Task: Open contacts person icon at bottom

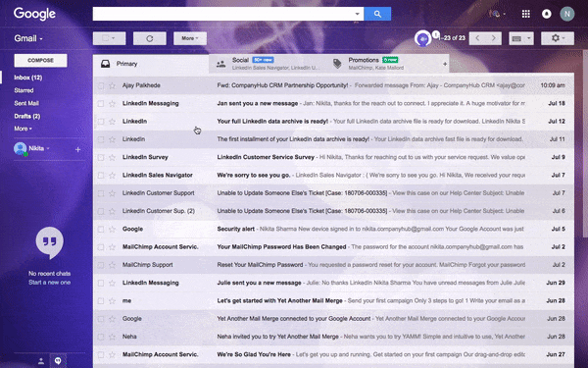Action: pyautogui.click(x=41, y=361)
